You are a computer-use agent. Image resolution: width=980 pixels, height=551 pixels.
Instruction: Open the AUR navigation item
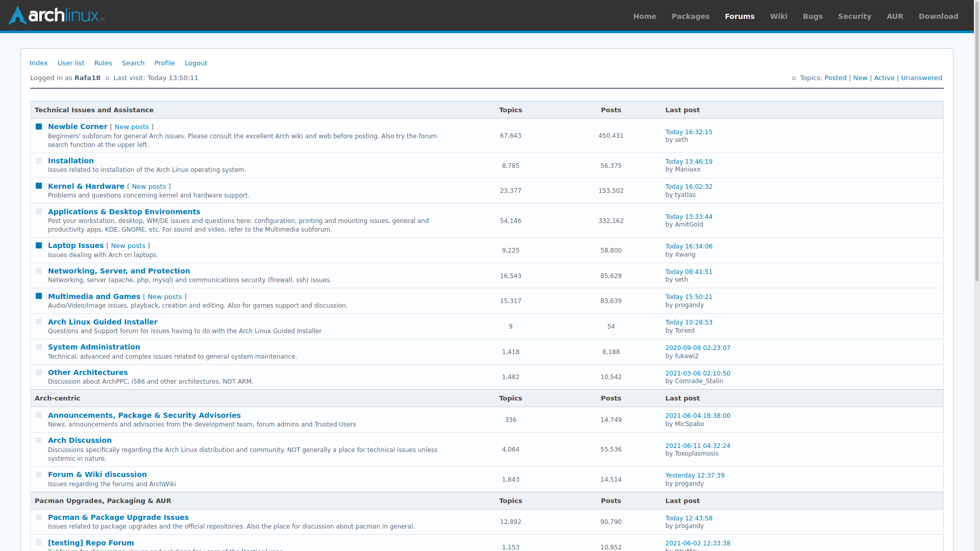895,16
